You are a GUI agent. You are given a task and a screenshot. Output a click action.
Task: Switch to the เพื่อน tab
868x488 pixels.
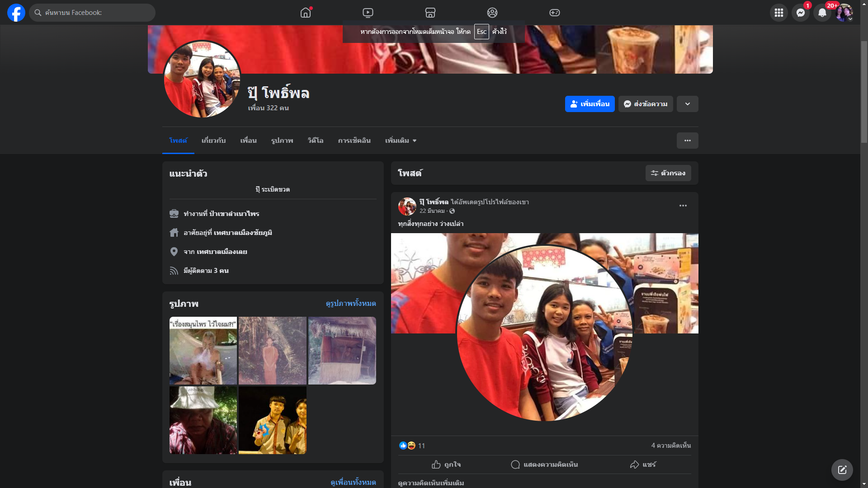pos(248,141)
